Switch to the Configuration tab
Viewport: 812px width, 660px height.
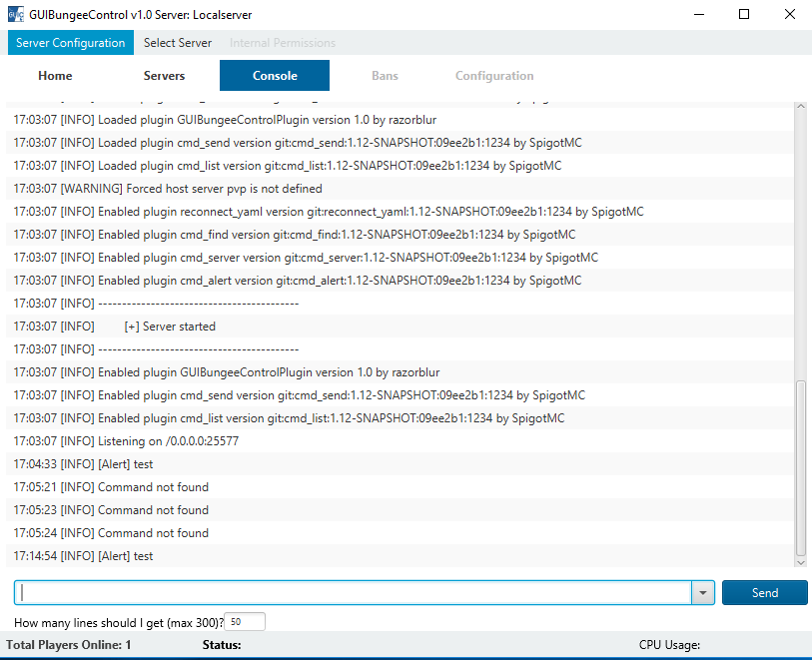coord(494,76)
